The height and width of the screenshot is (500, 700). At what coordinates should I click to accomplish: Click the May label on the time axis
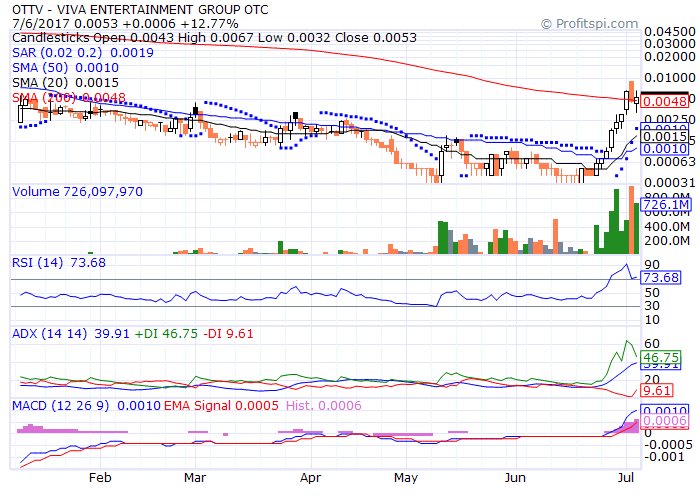(x=406, y=478)
